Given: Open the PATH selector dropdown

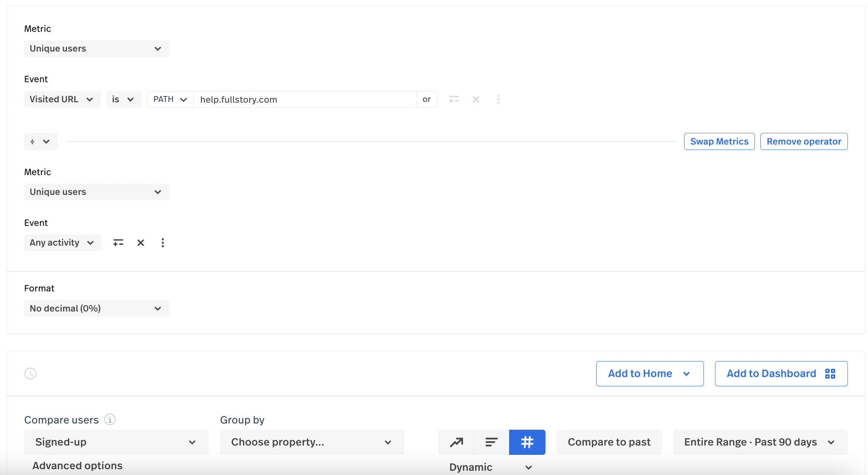Looking at the screenshot, I should click(x=170, y=100).
